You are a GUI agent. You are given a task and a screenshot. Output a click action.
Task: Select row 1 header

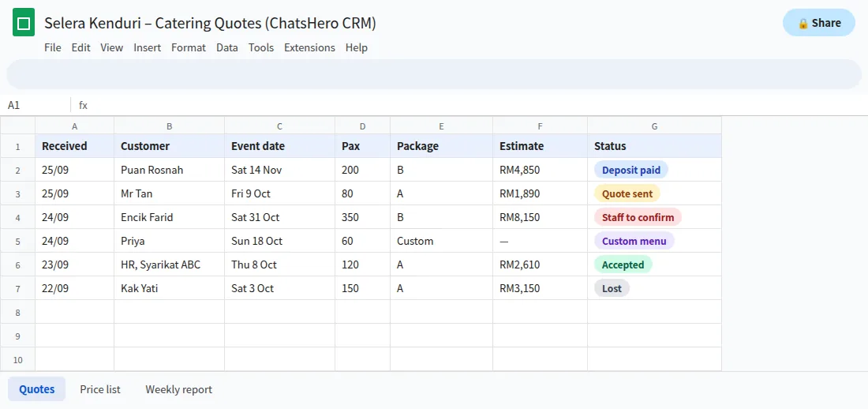click(17, 146)
